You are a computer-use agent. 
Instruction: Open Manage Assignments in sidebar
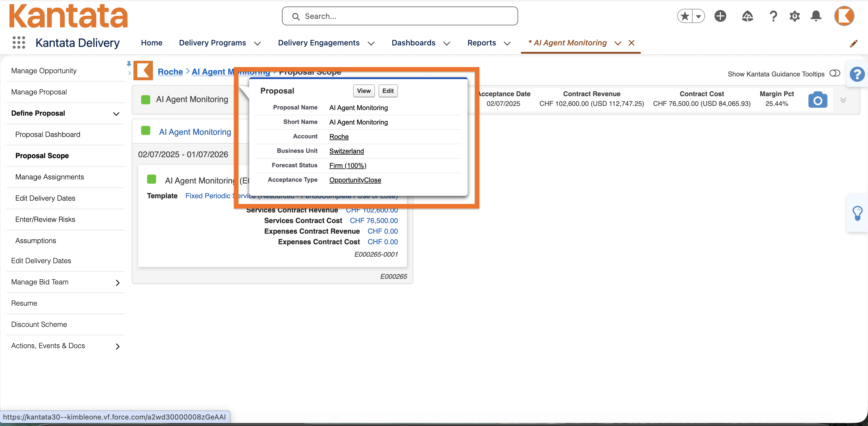pyautogui.click(x=50, y=177)
